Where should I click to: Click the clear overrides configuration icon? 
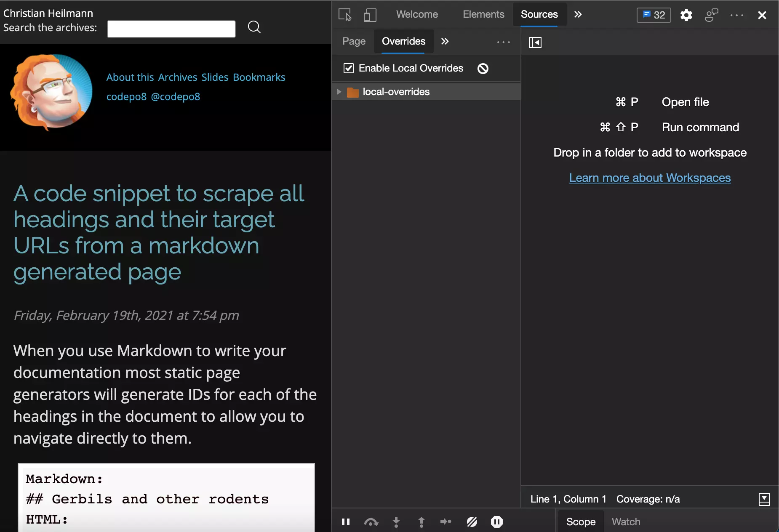(x=483, y=68)
